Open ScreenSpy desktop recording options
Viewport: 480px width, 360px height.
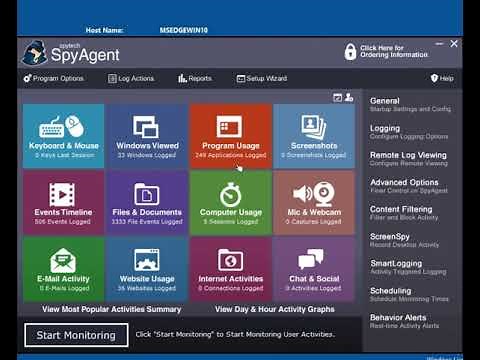point(404,240)
